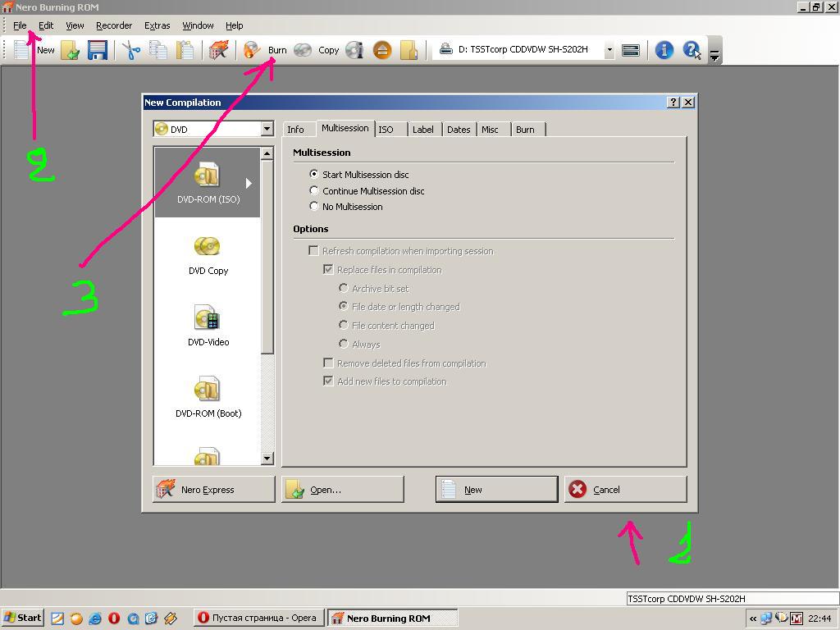This screenshot has width=840, height=630.
Task: Expand hidden tray icons chevron
Action: pos(753,619)
